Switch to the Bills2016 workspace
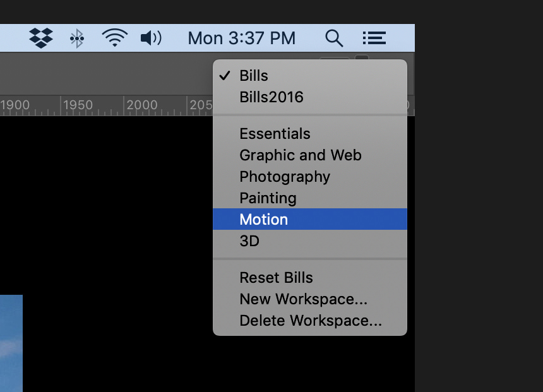Image resolution: width=543 pixels, height=392 pixels. coord(310,97)
